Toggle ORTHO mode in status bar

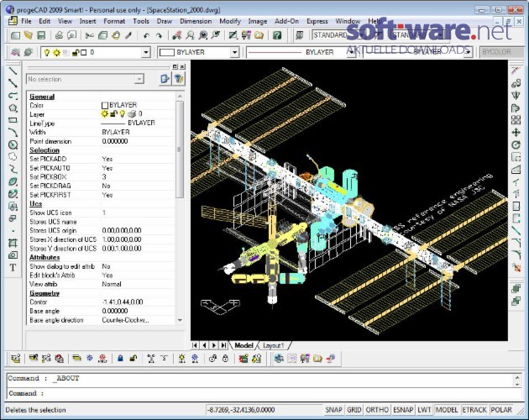(377, 410)
